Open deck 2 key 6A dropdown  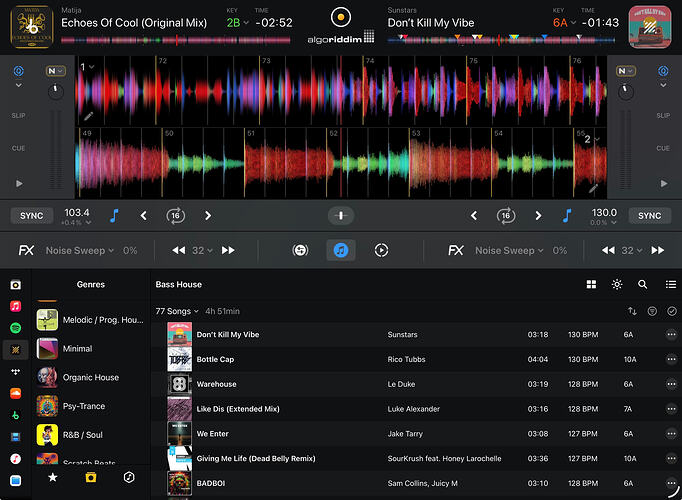click(564, 23)
